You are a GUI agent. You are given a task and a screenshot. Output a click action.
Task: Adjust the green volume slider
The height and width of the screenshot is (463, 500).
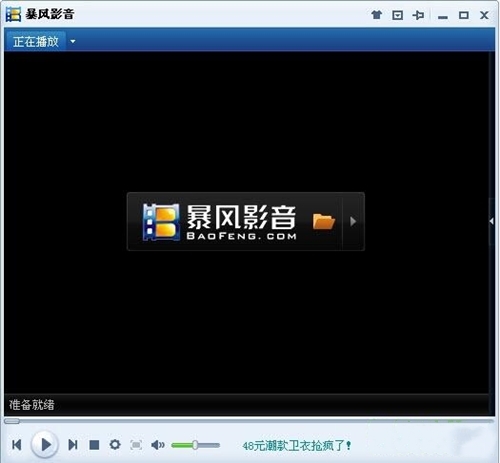195,445
